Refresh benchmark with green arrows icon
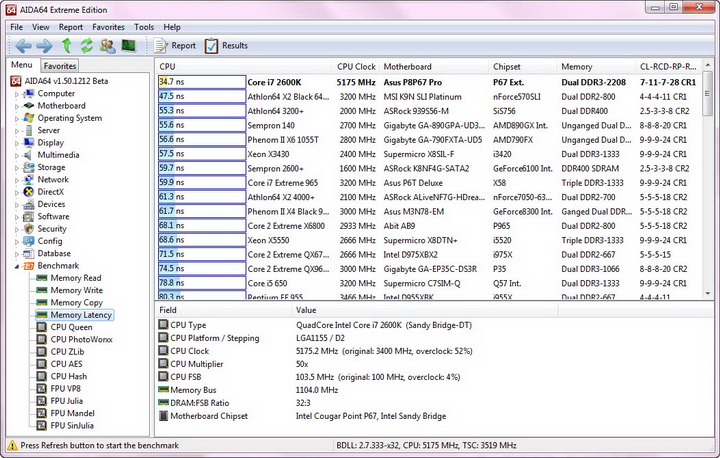The width and height of the screenshot is (720, 458). [x=87, y=45]
